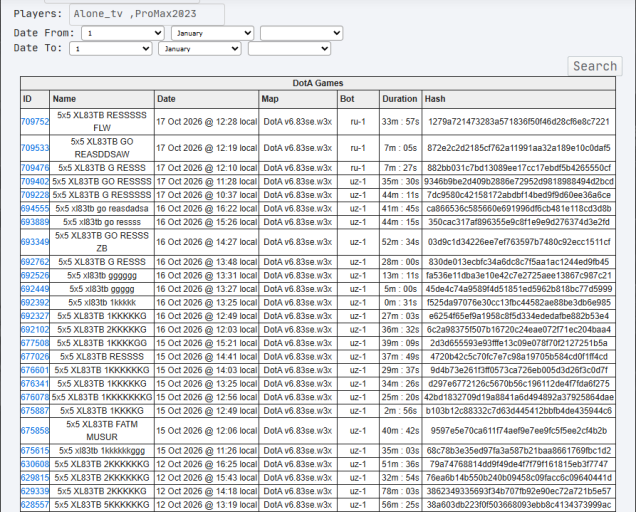Click the Duration column header

400,99
